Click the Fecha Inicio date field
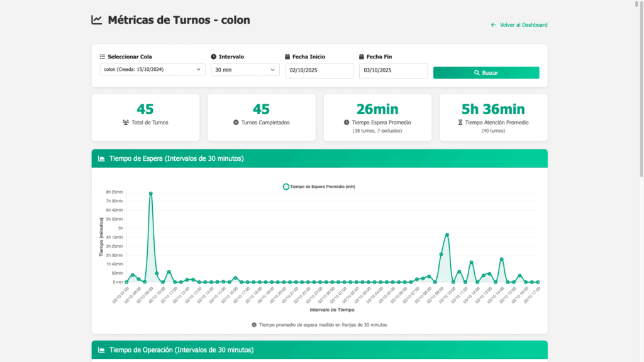 pyautogui.click(x=319, y=70)
